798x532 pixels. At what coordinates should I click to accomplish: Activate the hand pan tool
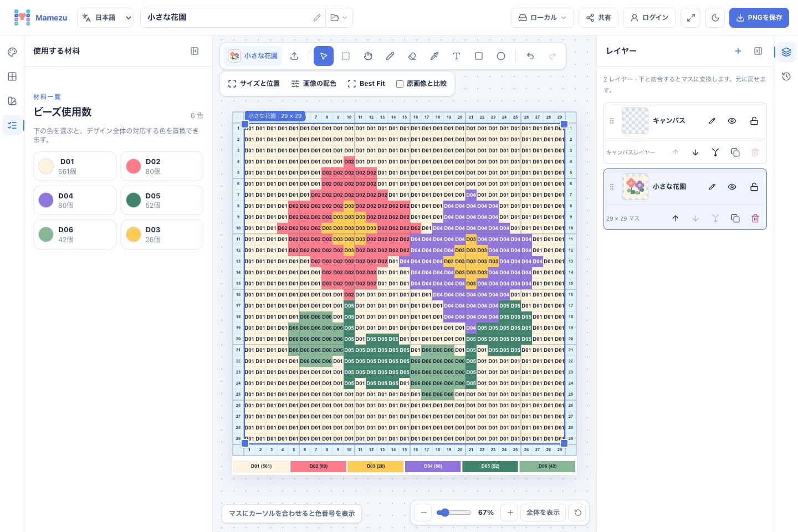pos(368,56)
